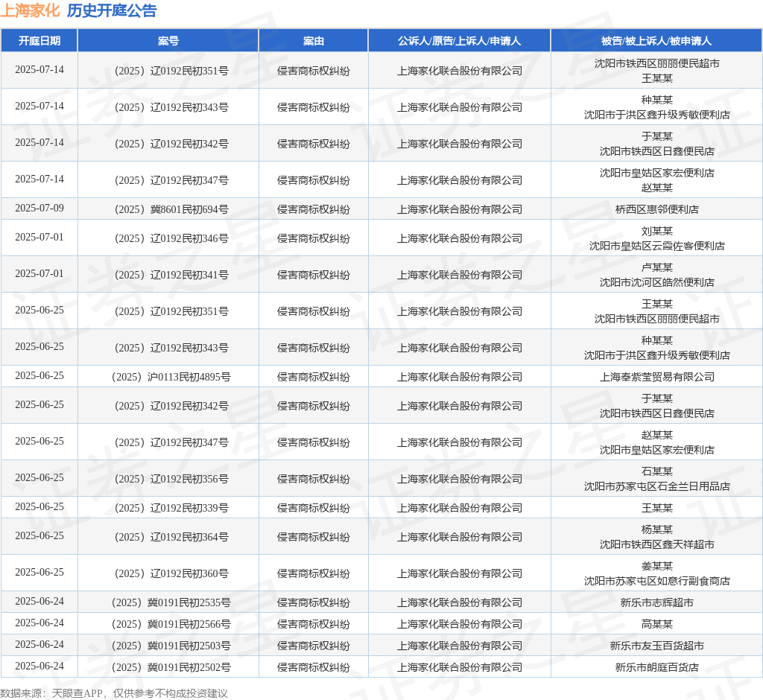Select the 公诉人/原告/上诉人/申请人 column header
763x700 pixels.
coord(459,41)
